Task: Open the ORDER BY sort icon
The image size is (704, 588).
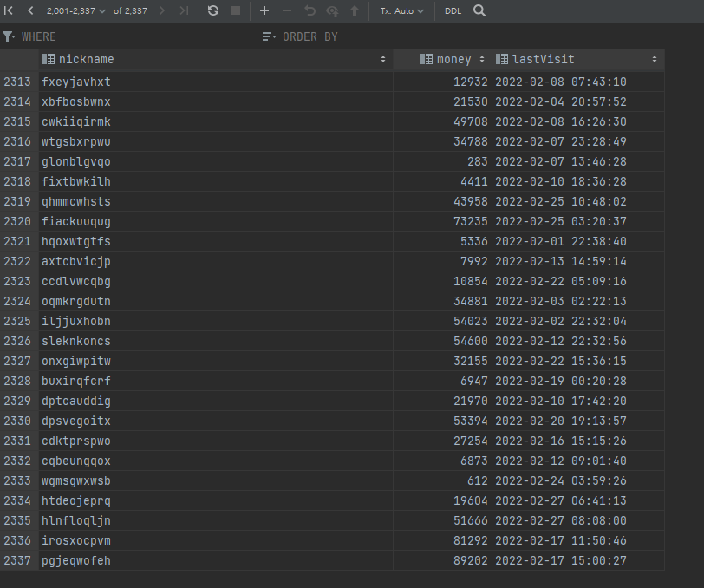Action: [x=269, y=36]
